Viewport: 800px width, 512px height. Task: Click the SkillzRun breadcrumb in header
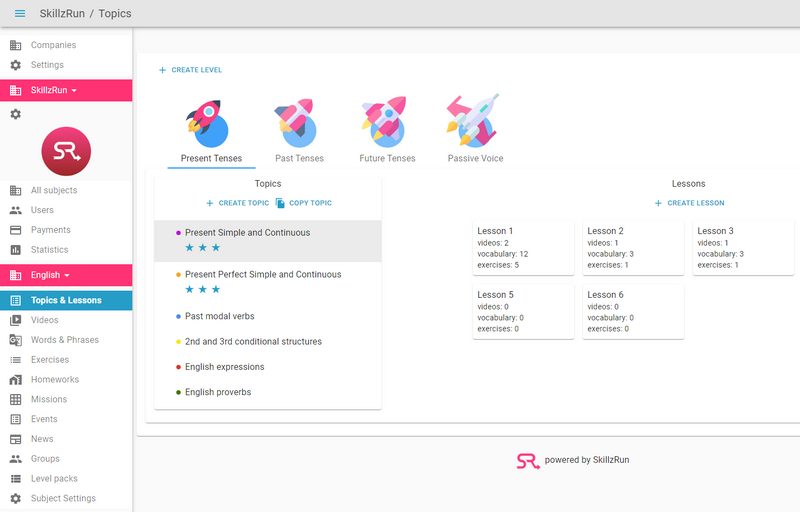click(62, 13)
